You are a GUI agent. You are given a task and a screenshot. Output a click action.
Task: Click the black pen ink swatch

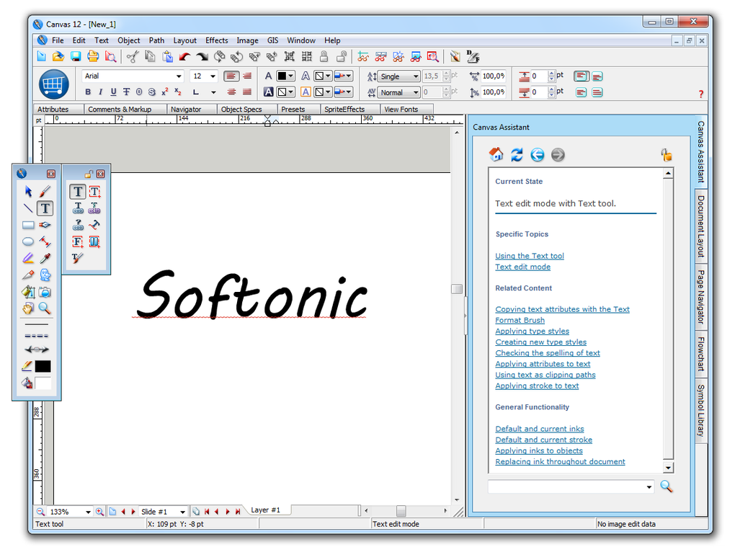(43, 366)
